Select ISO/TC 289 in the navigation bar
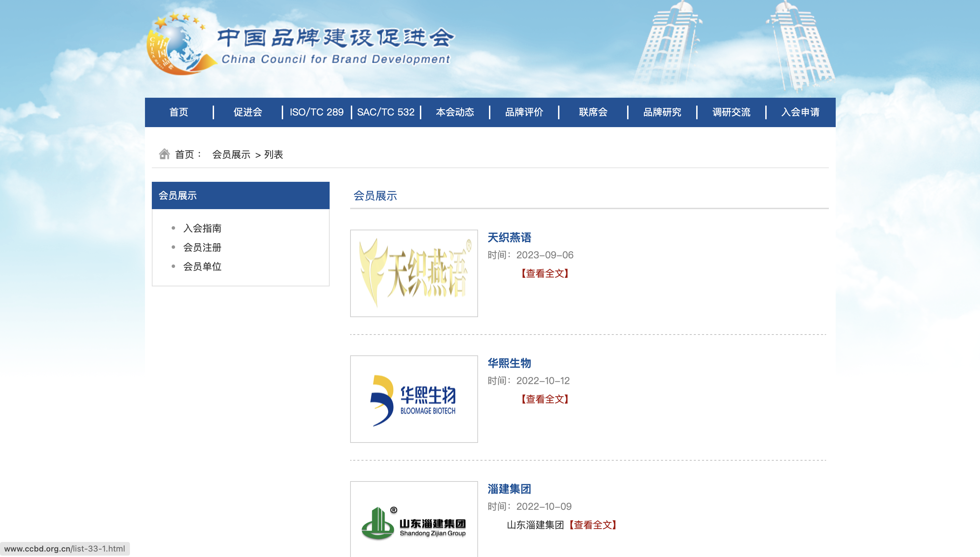The image size is (980, 557). (x=317, y=112)
